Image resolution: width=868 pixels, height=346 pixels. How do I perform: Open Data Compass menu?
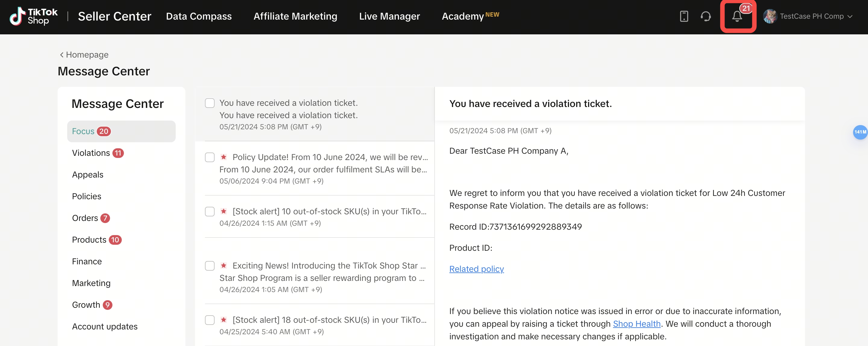click(x=199, y=16)
